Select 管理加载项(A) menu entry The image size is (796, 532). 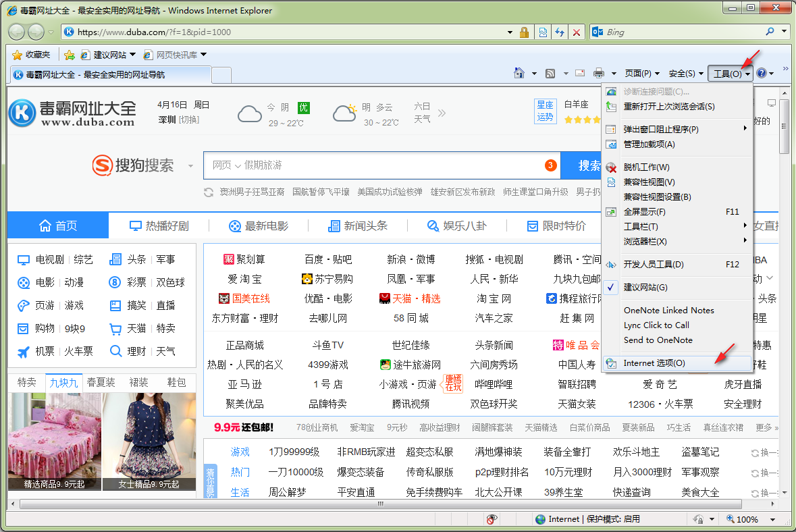pyautogui.click(x=676, y=144)
